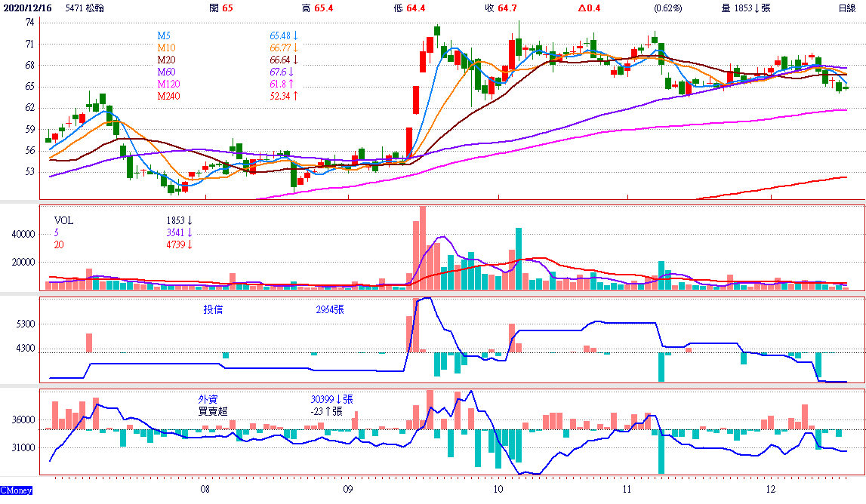Viewport: 866px width, 504px height.
Task: Select the M240 moving average legend label
Action: (x=168, y=96)
